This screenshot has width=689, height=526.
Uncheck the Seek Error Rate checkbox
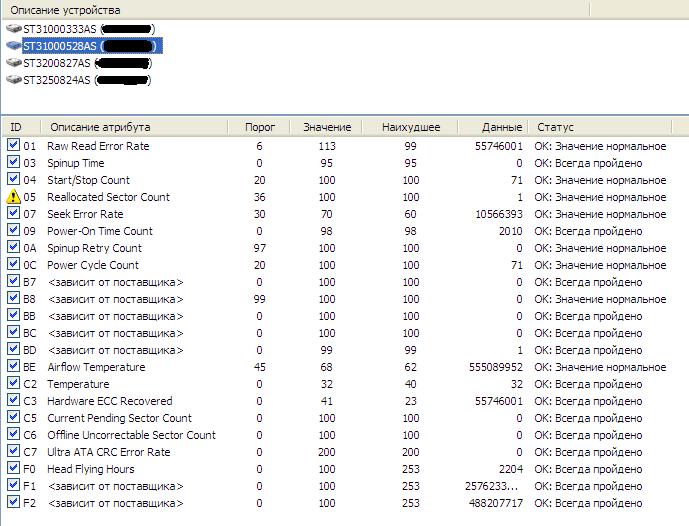pyautogui.click(x=13, y=213)
